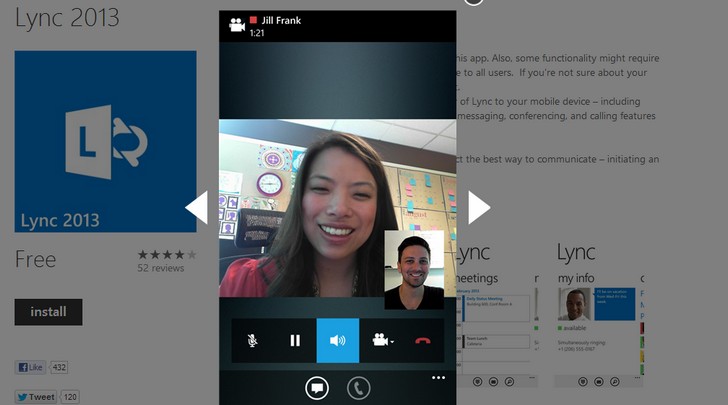The height and width of the screenshot is (405, 728).
Task: Open the three-dot more menu
Action: [x=438, y=378]
